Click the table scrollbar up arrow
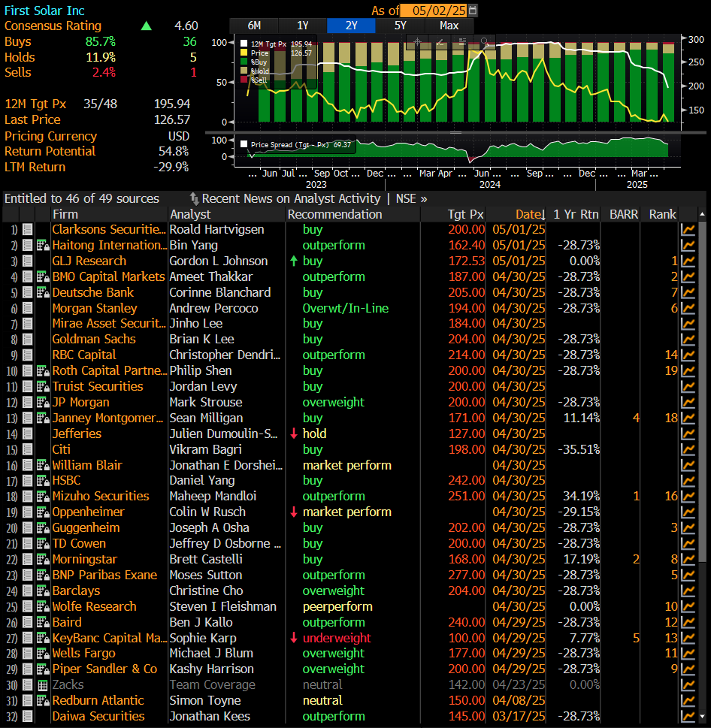The width and height of the screenshot is (711, 728). [x=702, y=214]
